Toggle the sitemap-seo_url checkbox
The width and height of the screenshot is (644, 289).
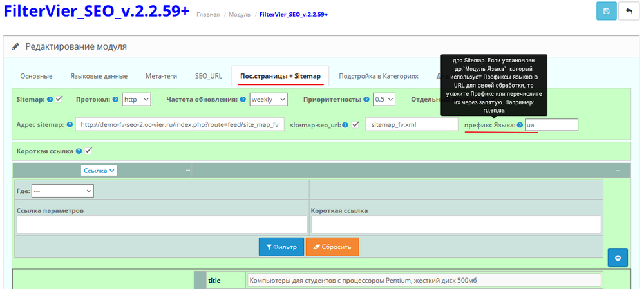(355, 124)
